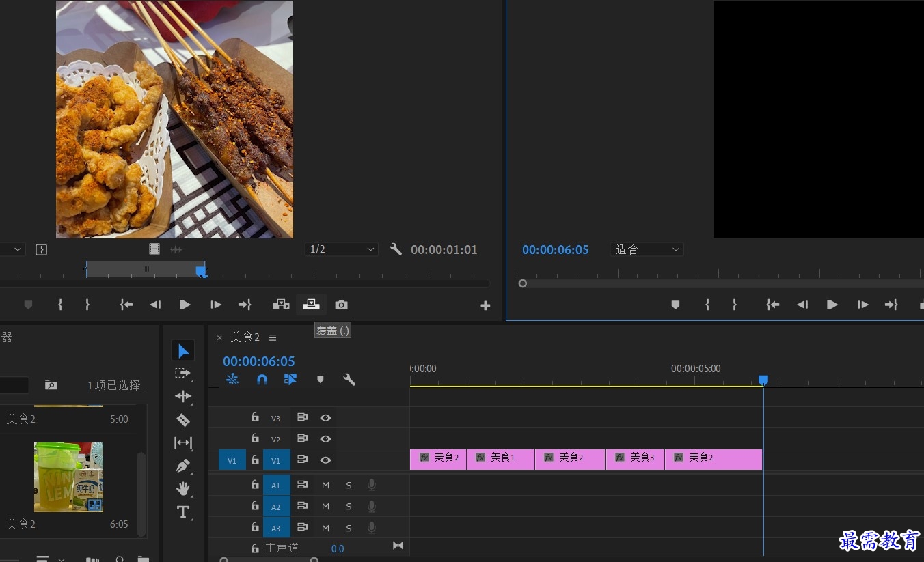This screenshot has width=924, height=562.
Task: Toggle sync lock on track V2
Action: point(302,439)
